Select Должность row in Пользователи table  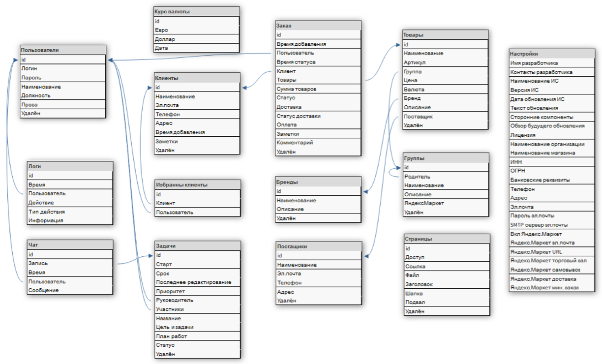click(63, 95)
